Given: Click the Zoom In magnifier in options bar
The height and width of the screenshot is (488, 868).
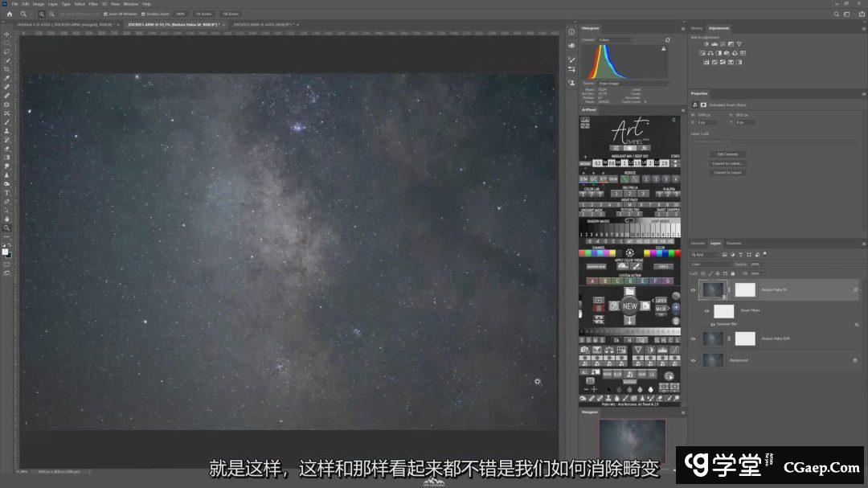Looking at the screenshot, I should 42,14.
